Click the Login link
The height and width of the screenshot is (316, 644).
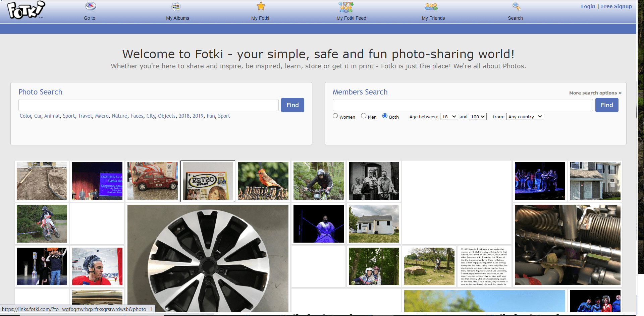click(588, 6)
